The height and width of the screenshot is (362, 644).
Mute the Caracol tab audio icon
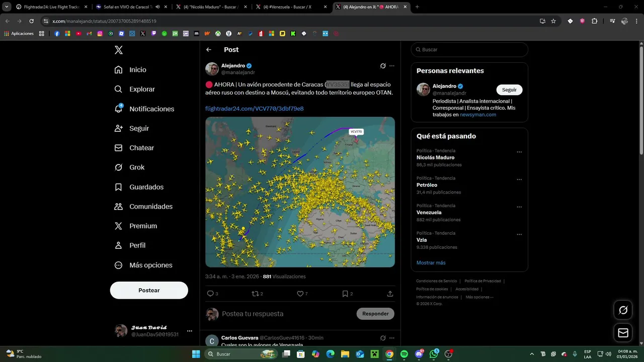coord(158,7)
